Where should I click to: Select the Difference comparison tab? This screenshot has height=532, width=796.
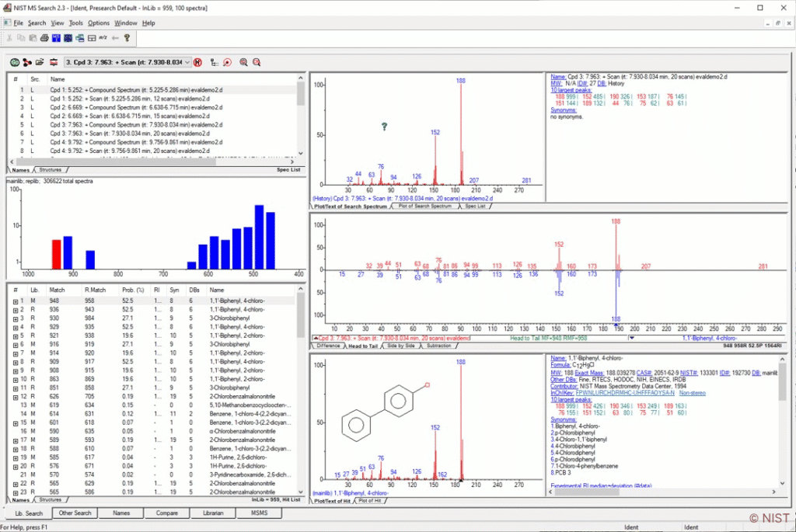pyautogui.click(x=329, y=346)
